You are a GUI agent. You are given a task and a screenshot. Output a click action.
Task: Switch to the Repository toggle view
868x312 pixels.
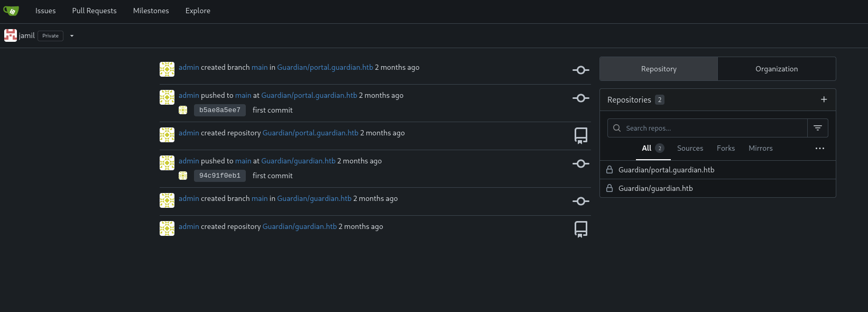point(659,69)
